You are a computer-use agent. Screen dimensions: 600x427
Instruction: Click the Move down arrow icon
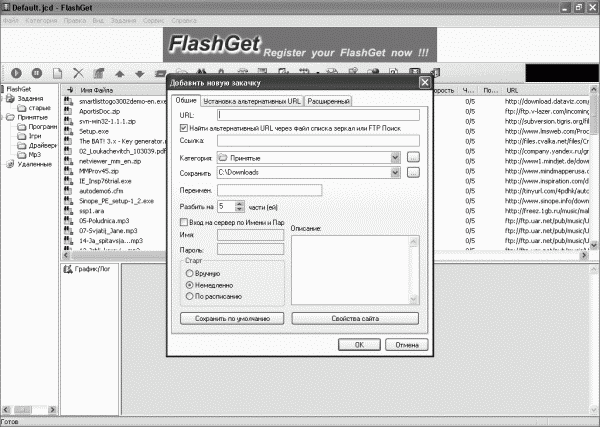140,73
